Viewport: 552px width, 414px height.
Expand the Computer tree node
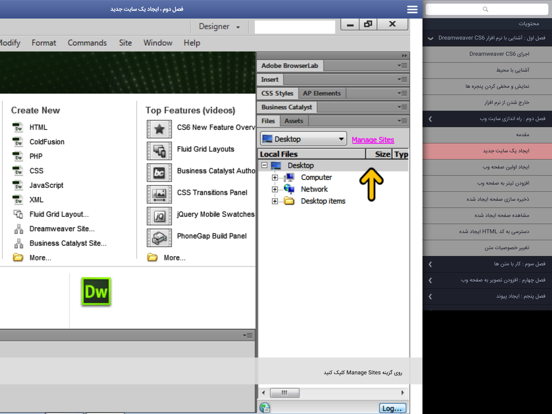[275, 177]
